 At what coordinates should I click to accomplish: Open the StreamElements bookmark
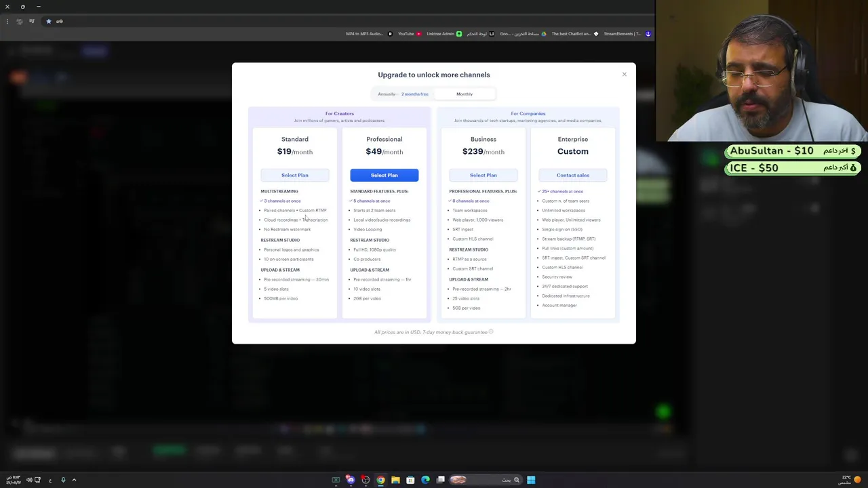627,34
